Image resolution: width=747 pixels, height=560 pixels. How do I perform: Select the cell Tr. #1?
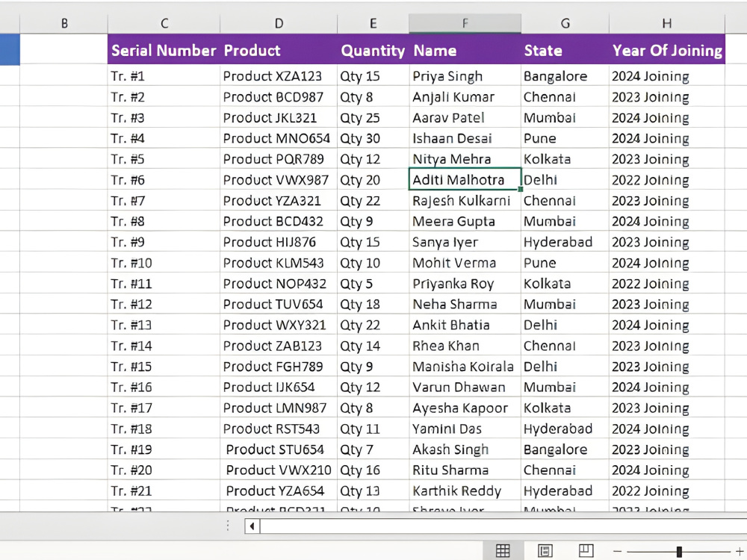coord(164,75)
